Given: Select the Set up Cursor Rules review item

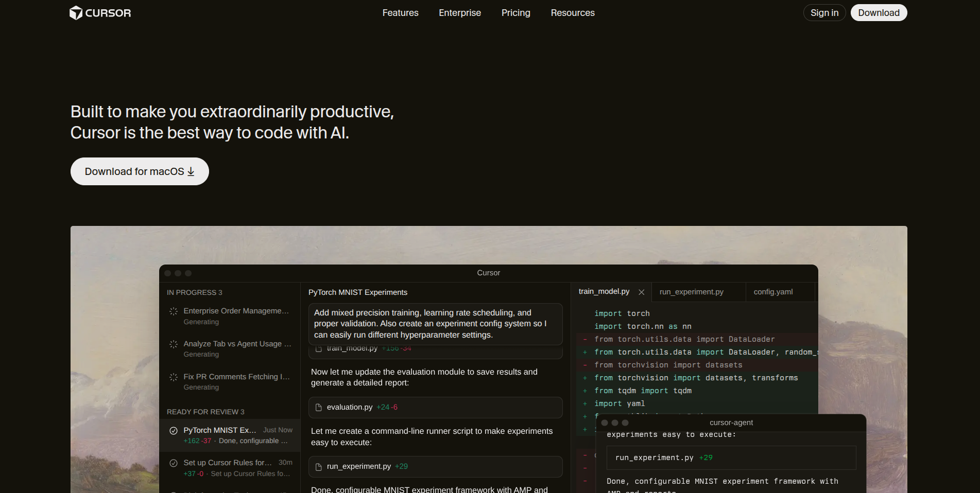Looking at the screenshot, I should pos(230,468).
